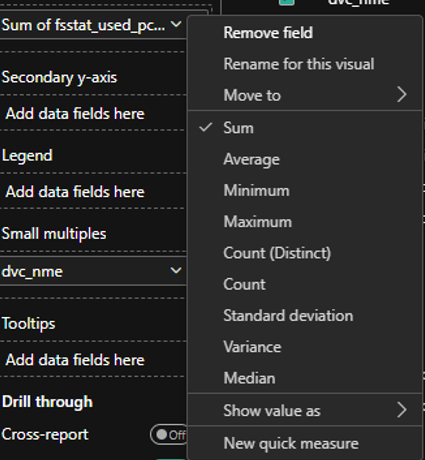425x460 pixels.
Task: Select Standard deviation aggregation
Action: 288,316
